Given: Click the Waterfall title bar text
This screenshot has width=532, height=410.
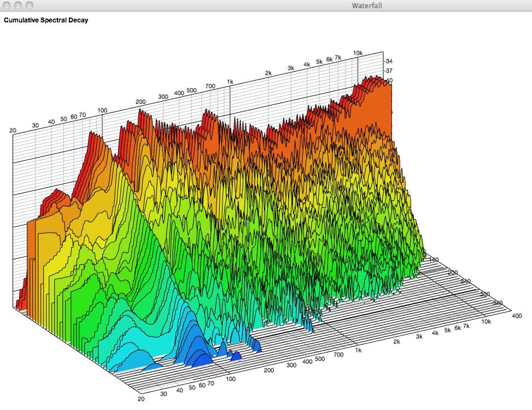Looking at the screenshot, I should [x=367, y=5].
